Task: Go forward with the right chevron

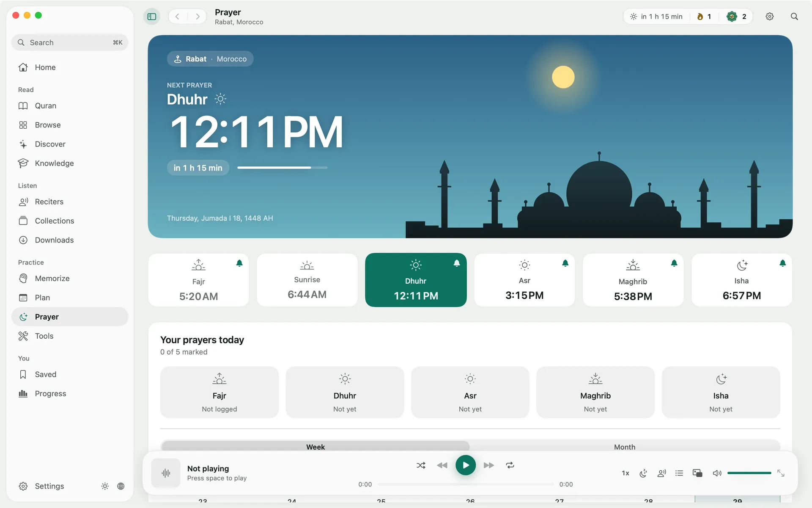Action: point(198,17)
